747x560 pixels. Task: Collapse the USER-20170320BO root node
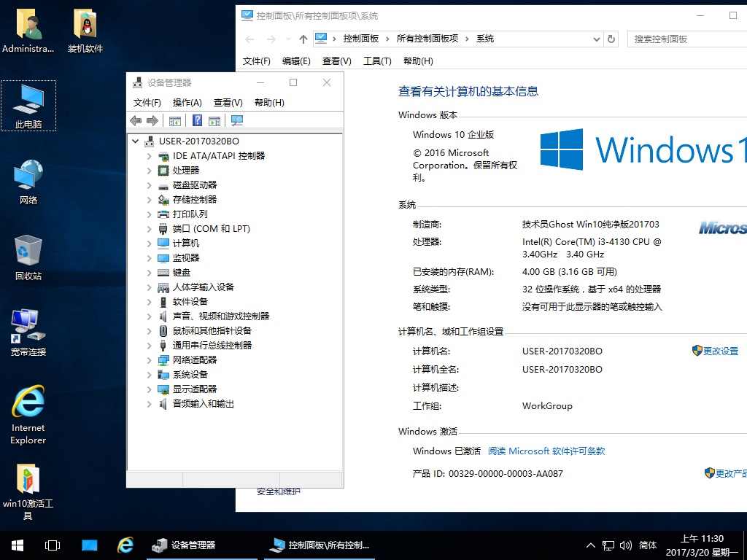click(x=135, y=141)
